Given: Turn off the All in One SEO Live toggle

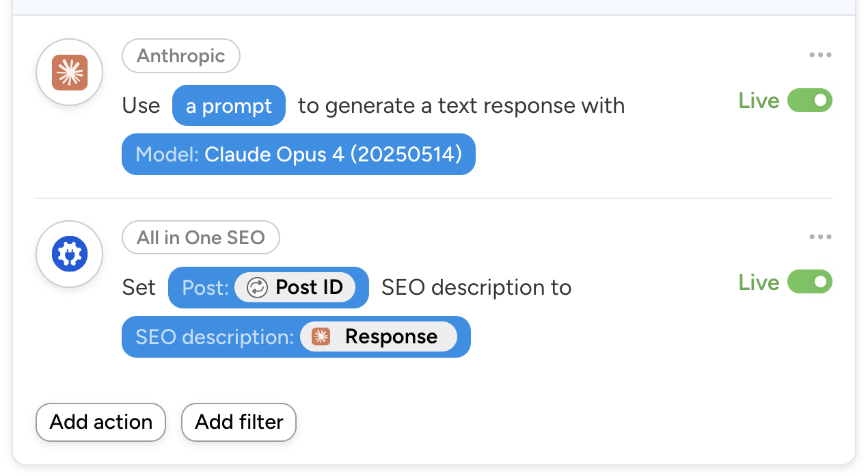Looking at the screenshot, I should (x=810, y=282).
